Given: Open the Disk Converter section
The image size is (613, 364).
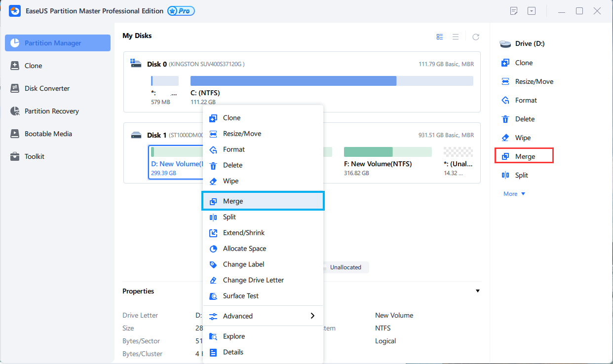Looking at the screenshot, I should (47, 88).
